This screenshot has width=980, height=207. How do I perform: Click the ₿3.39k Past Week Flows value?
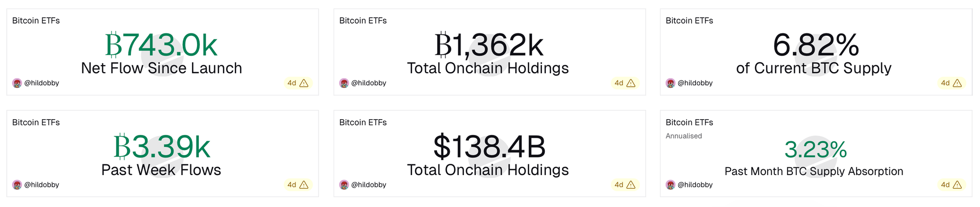(x=162, y=147)
